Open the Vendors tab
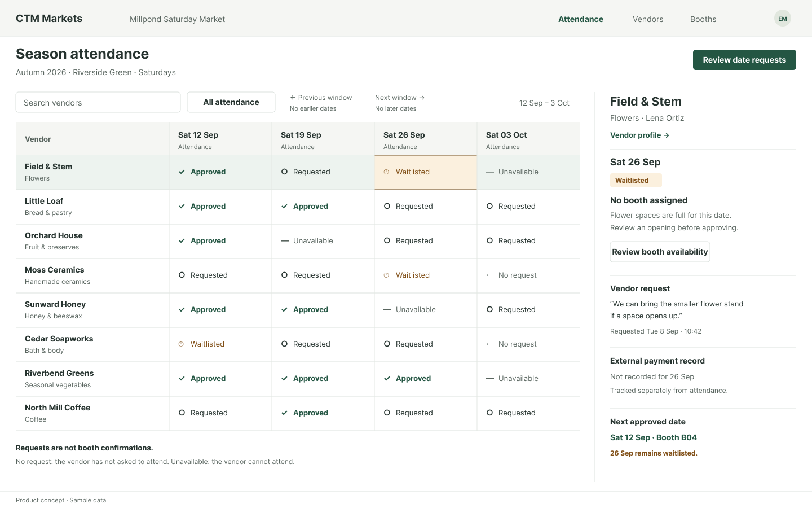This screenshot has height=508, width=812. (x=648, y=19)
